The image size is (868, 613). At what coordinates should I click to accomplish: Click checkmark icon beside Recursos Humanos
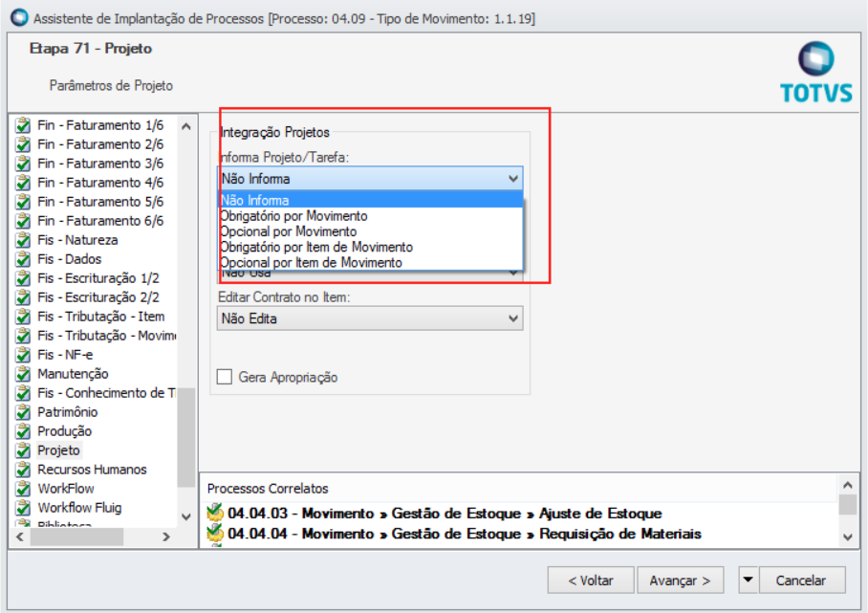point(23,470)
